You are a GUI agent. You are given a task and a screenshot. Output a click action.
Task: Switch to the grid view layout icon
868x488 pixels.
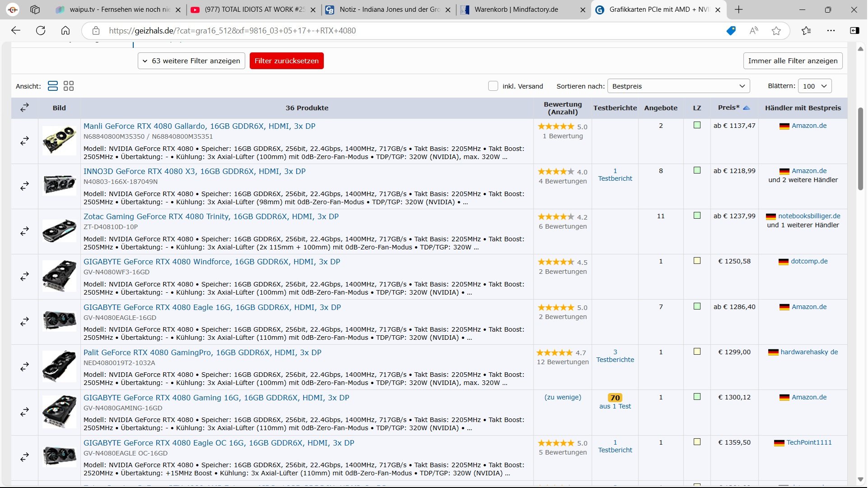69,86
